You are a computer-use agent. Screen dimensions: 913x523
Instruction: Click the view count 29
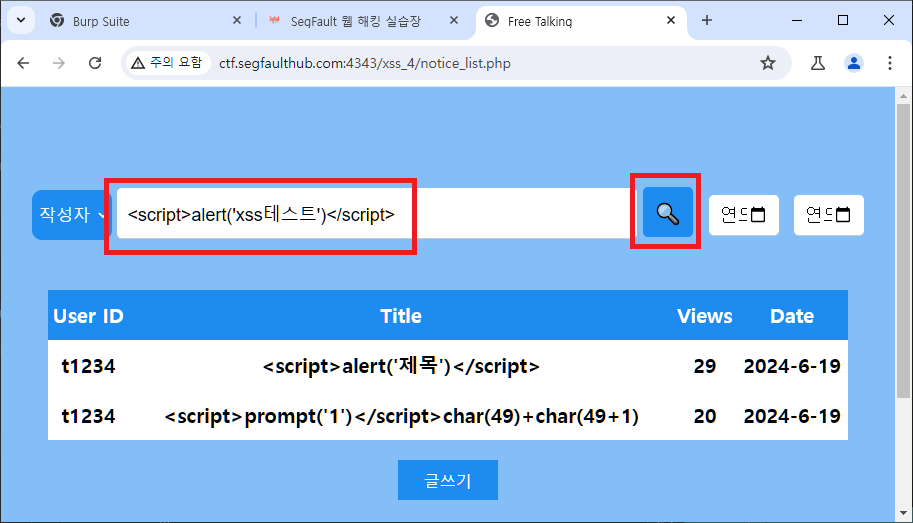coord(705,366)
